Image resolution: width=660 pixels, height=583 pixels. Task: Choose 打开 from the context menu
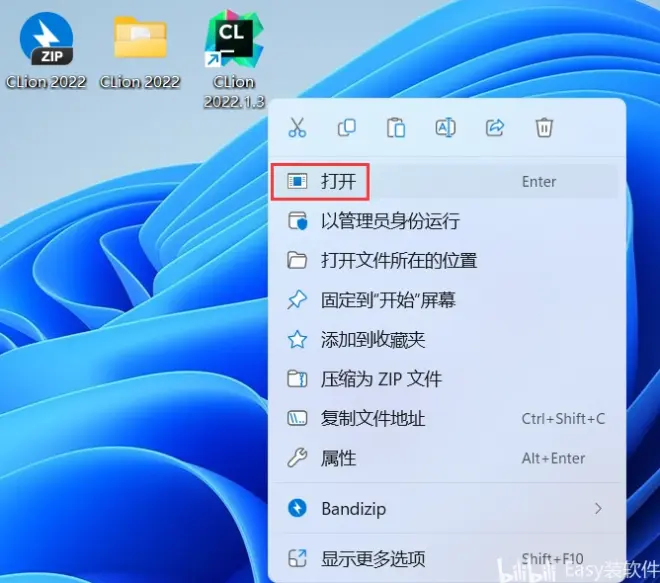[444, 181]
